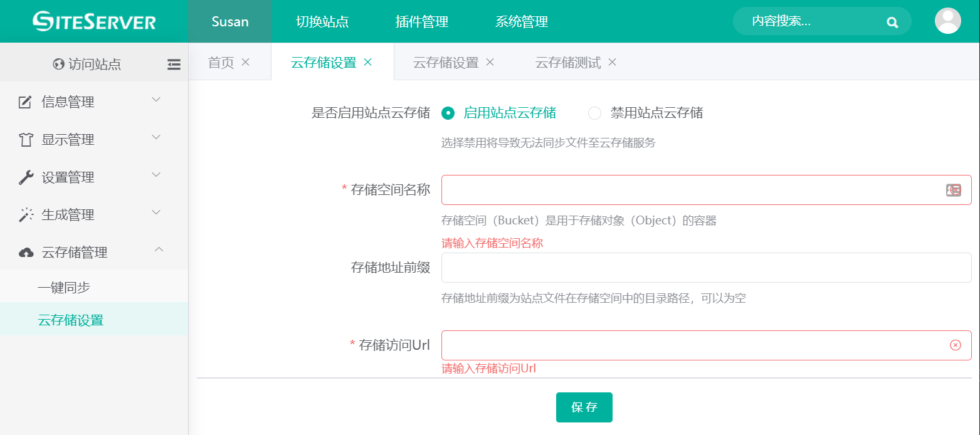Select 启用站点云存储 radio option
The height and width of the screenshot is (435, 980).
(448, 113)
